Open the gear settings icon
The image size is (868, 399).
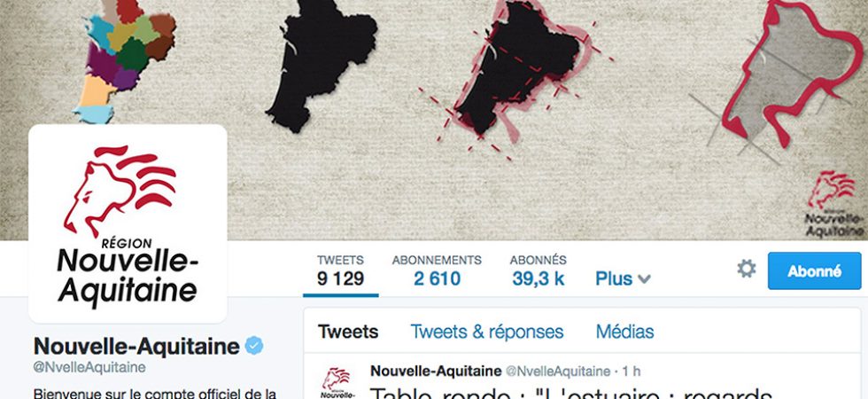746,270
